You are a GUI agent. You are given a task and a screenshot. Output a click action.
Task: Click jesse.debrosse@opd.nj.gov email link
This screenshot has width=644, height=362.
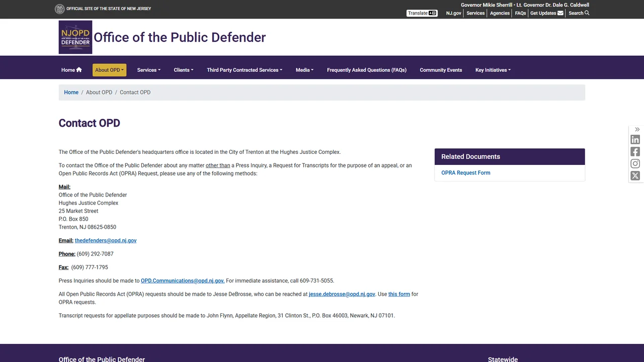point(342,294)
